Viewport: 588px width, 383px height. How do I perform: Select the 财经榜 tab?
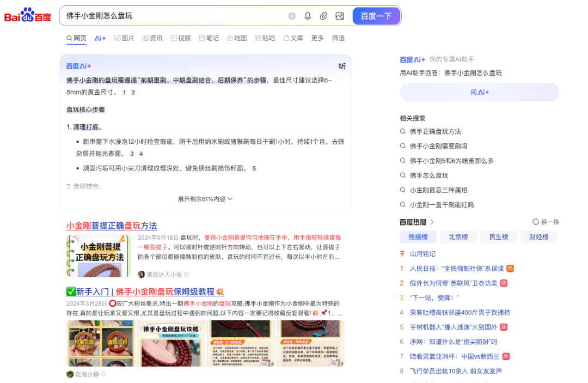click(538, 236)
